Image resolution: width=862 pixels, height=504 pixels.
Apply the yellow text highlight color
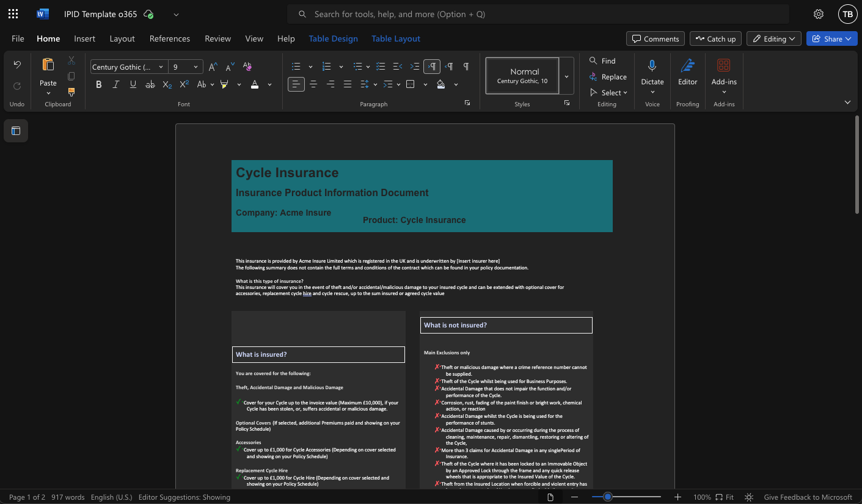(x=224, y=84)
